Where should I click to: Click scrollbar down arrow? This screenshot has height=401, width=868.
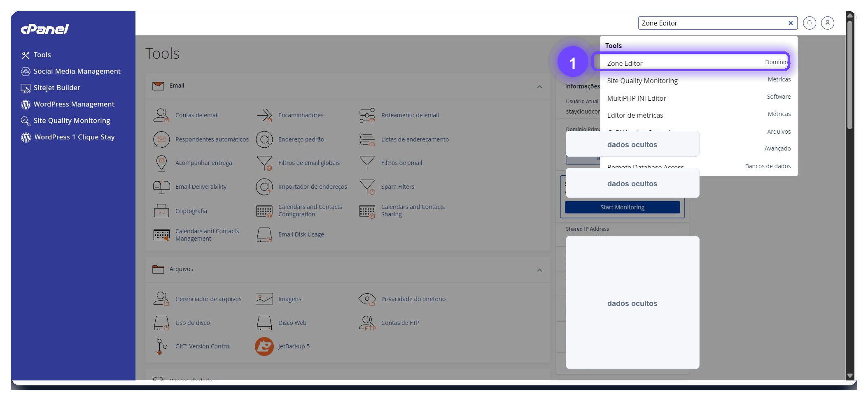[850, 376]
